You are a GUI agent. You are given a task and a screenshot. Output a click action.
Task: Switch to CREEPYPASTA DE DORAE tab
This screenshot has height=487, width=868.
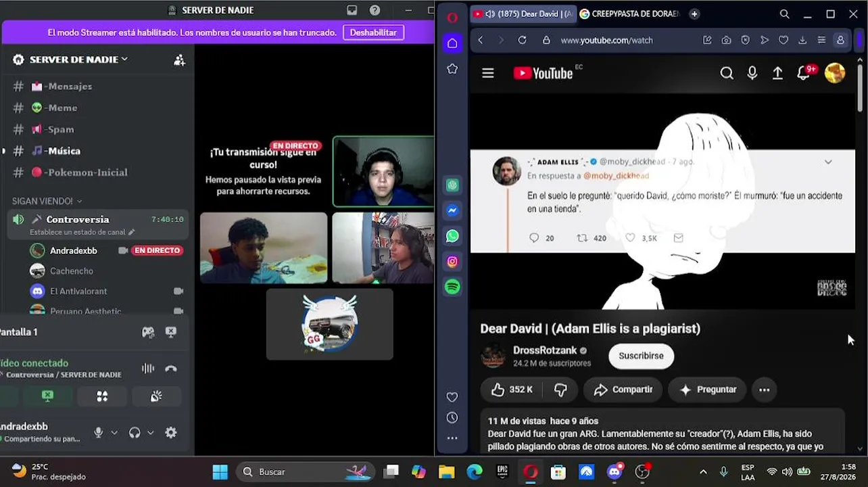coord(630,14)
